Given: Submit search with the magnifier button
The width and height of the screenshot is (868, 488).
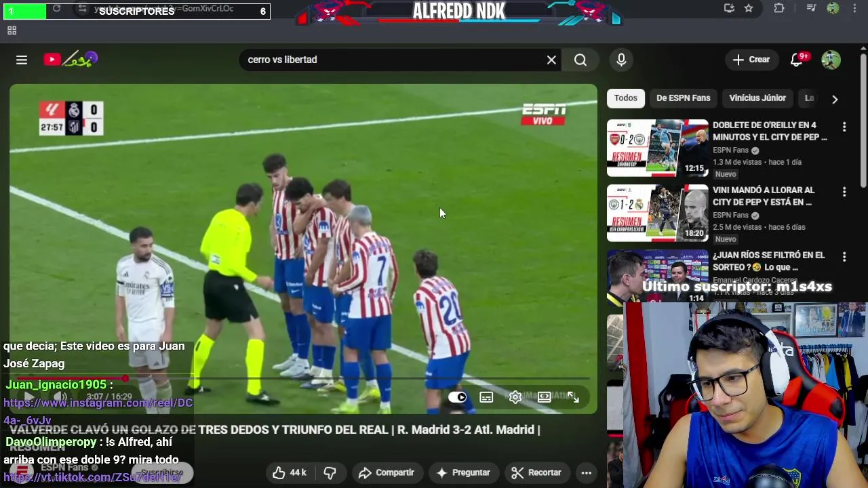Looking at the screenshot, I should pos(580,60).
